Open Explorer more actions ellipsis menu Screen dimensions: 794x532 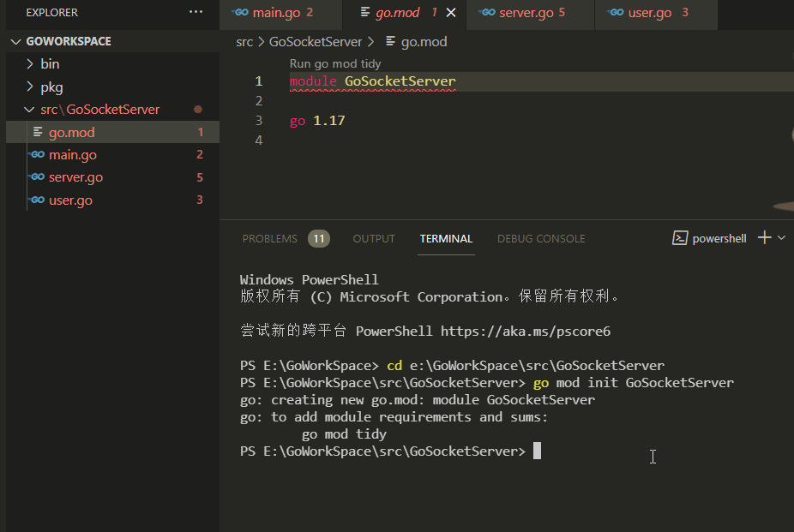[195, 12]
